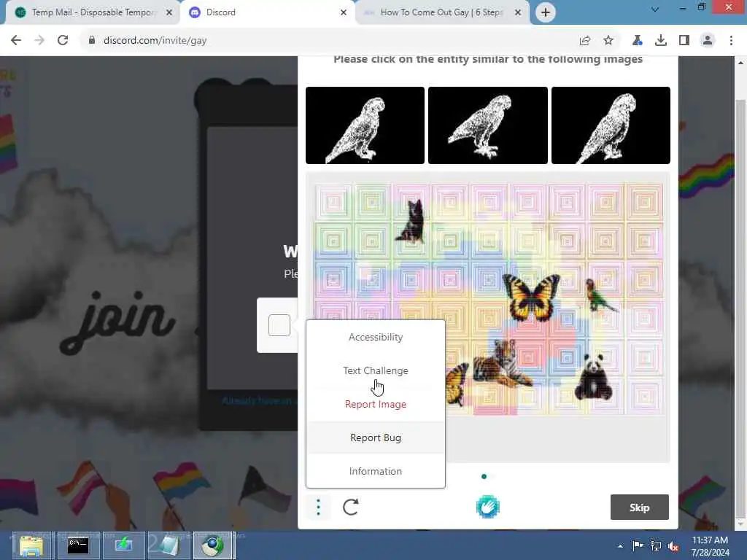View third parrot example image

[x=611, y=125]
